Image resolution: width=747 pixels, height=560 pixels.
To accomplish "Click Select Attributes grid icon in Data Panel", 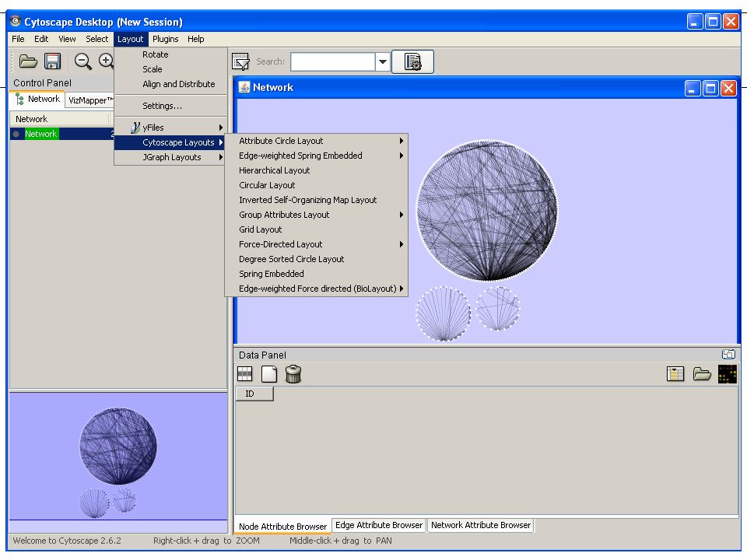I will [245, 374].
